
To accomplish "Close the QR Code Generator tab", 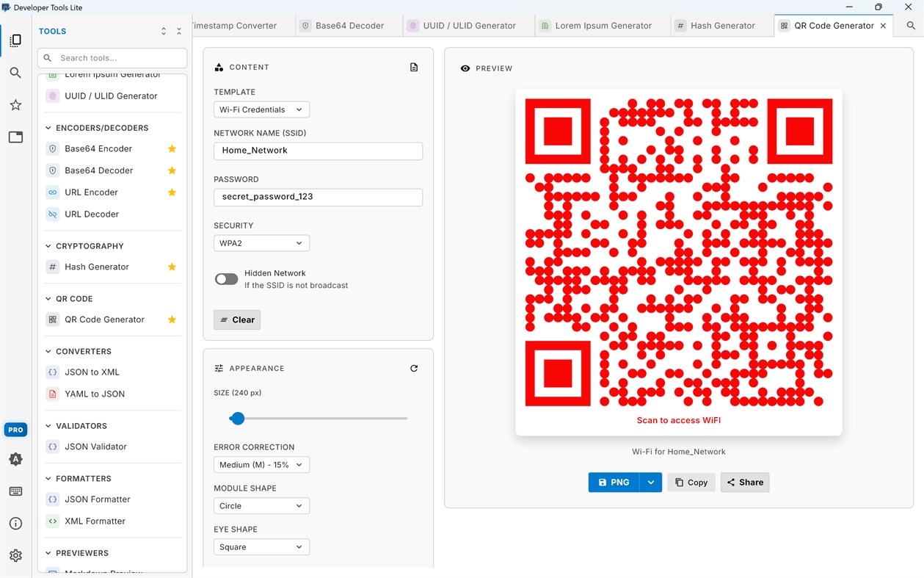I will click(x=883, y=26).
